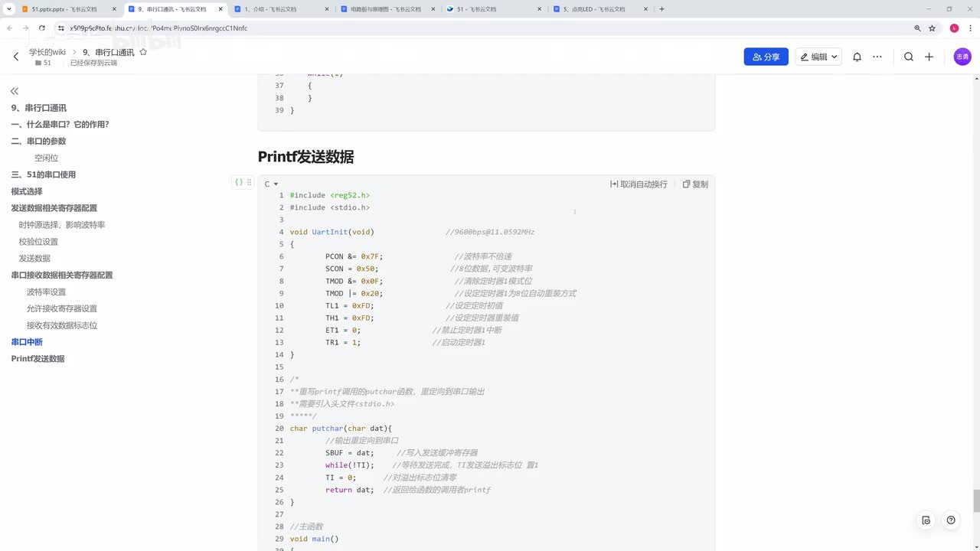Open the help question mark button
980x551 pixels.
(x=951, y=520)
